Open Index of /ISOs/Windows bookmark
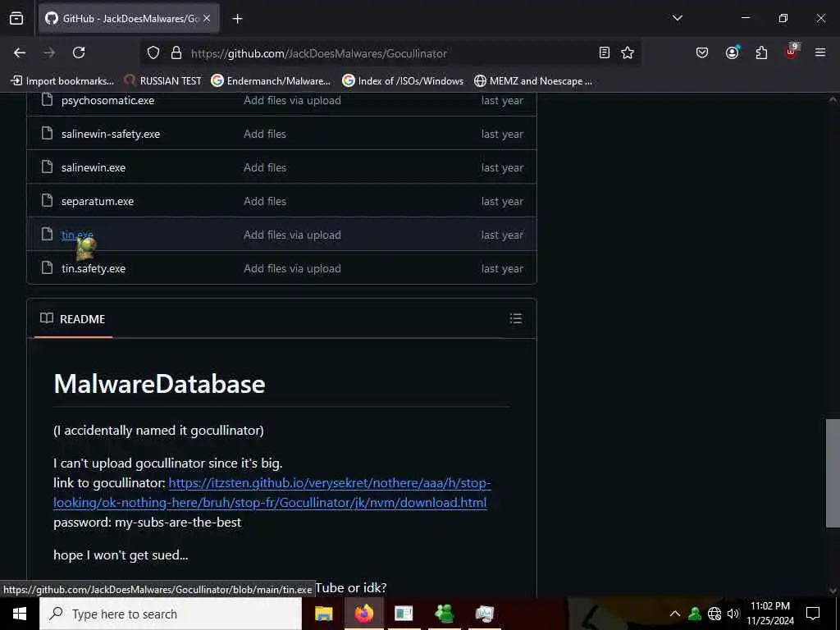The image size is (840, 630). click(x=403, y=81)
